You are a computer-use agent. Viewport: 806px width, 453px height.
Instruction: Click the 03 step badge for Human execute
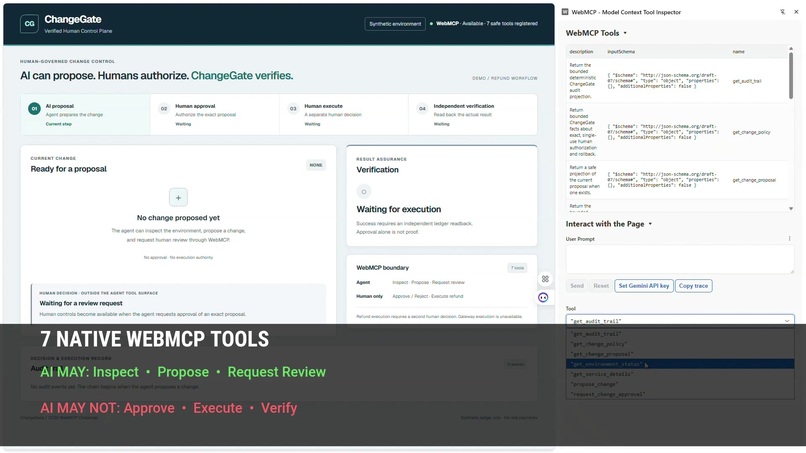(x=292, y=108)
